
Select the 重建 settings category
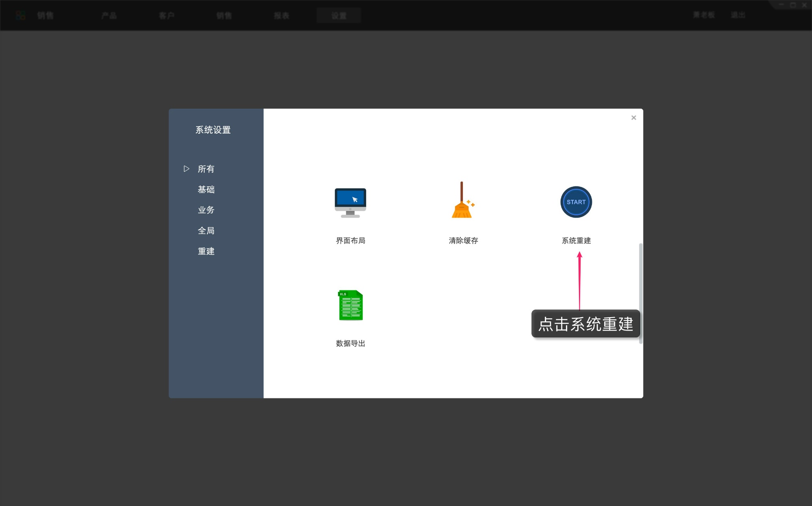pyautogui.click(x=206, y=251)
